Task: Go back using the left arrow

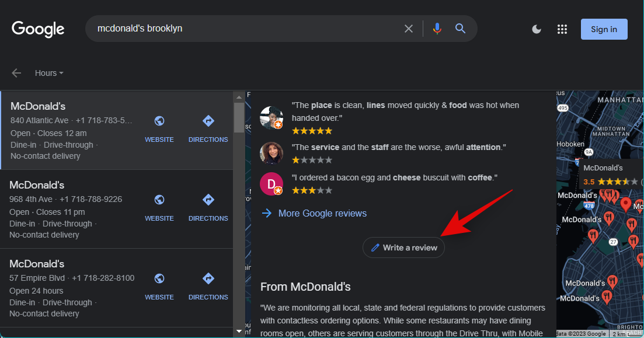Action: point(16,73)
